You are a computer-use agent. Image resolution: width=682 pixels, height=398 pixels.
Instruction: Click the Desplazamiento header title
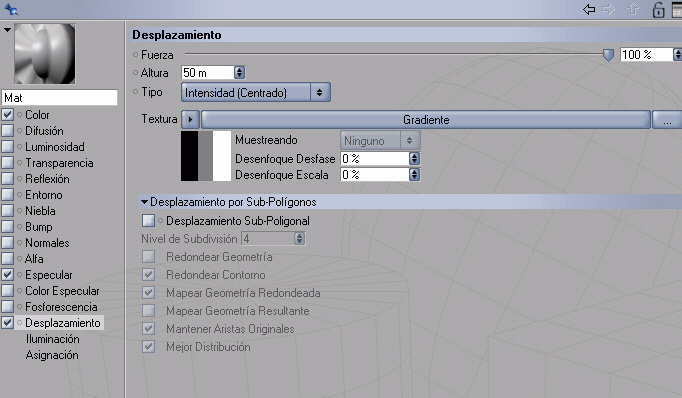tap(177, 35)
